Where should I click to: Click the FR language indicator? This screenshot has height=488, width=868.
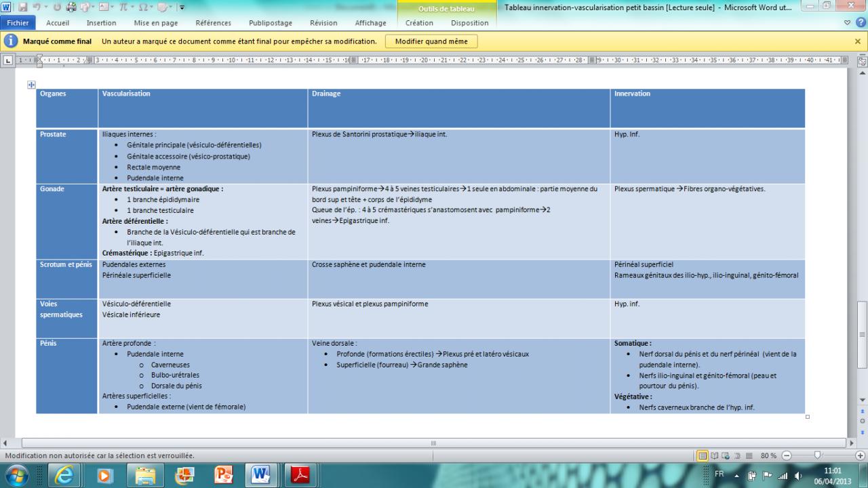point(719,474)
